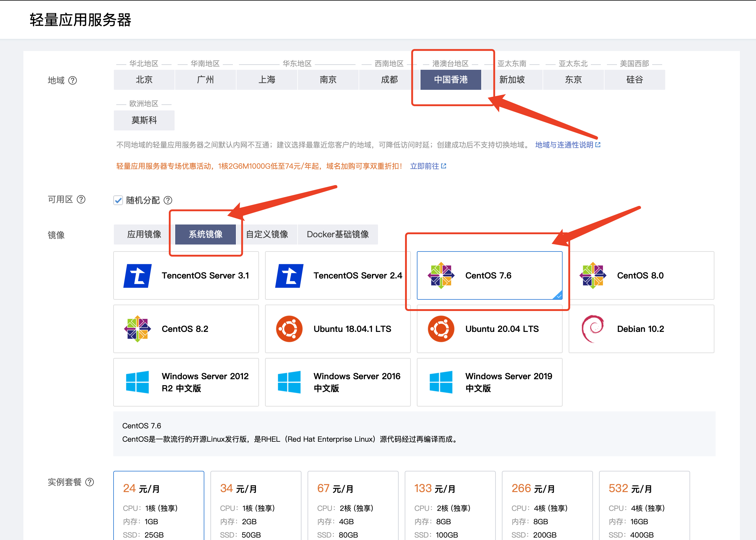Click the Ubuntu 20.04 LTS logo
The image size is (756, 540).
coord(441,329)
